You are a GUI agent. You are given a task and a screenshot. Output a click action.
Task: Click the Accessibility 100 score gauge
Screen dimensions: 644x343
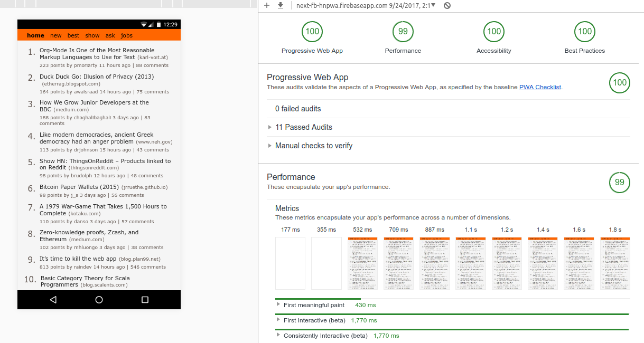point(494,32)
